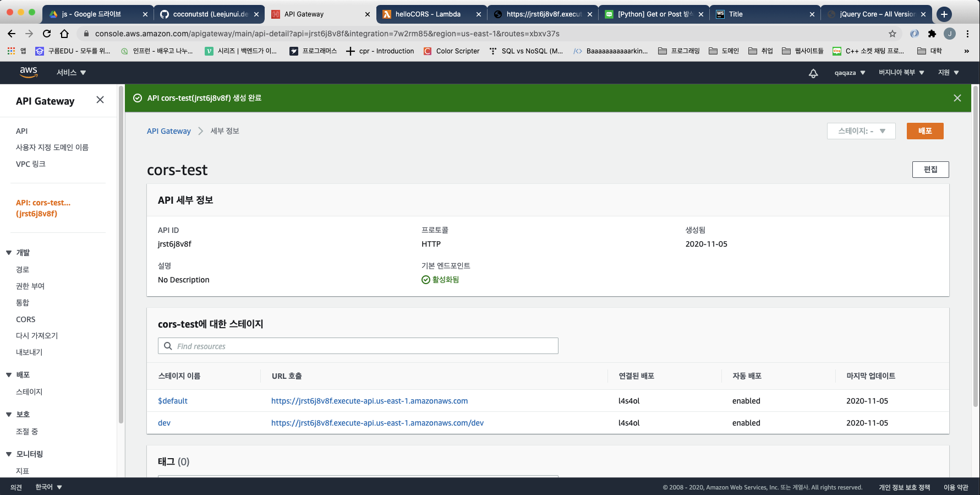The width and height of the screenshot is (980, 495).
Task: Close the API Gateway sidebar panel
Action: 100,100
